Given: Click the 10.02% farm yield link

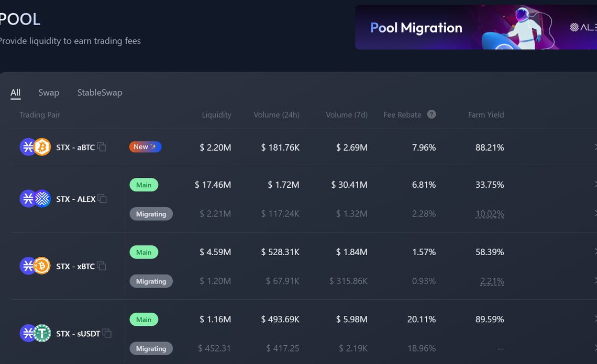Looking at the screenshot, I should (490, 214).
